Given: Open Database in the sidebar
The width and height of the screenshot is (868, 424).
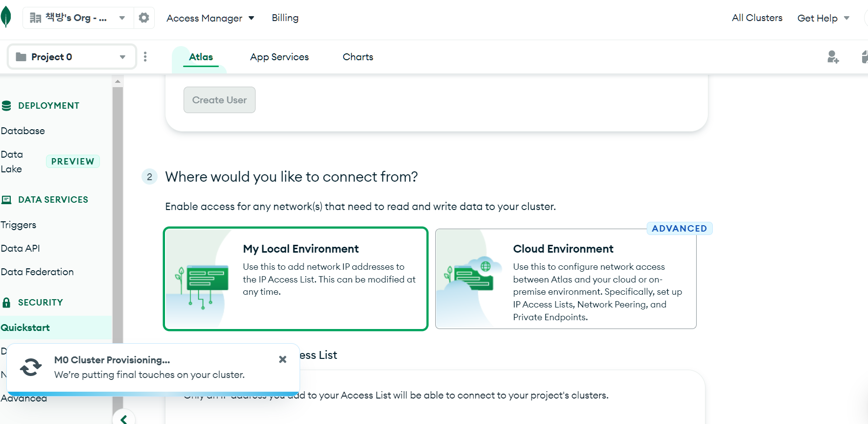Looking at the screenshot, I should (23, 131).
